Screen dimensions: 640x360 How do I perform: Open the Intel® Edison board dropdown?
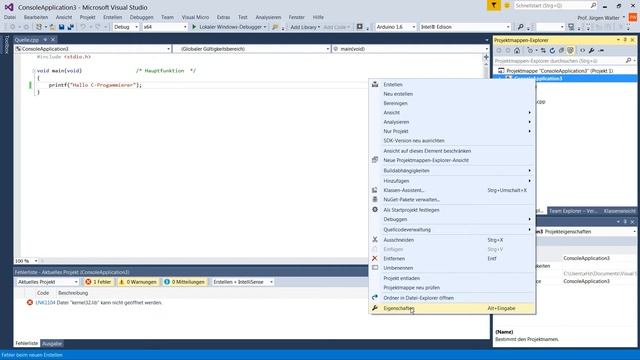465,27
